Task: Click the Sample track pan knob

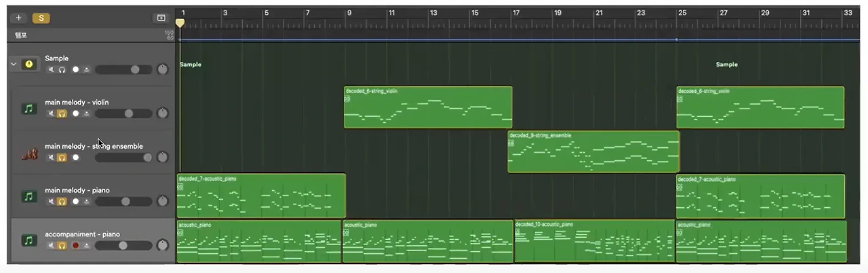Action: tap(162, 69)
